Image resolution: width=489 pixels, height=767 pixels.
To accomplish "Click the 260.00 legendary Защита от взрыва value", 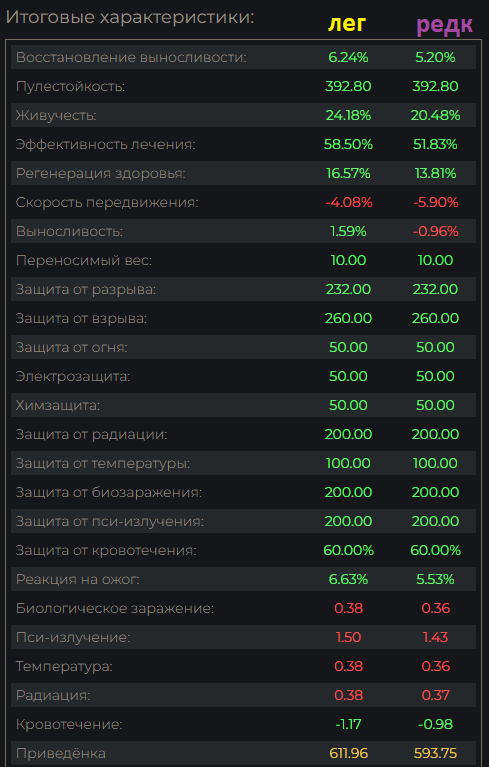I will point(348,318).
